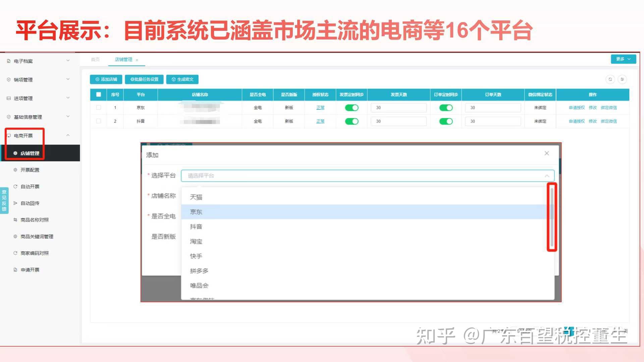Click the 电子档案 sidebar icon
This screenshot has width=644, height=362.
tap(9, 61)
